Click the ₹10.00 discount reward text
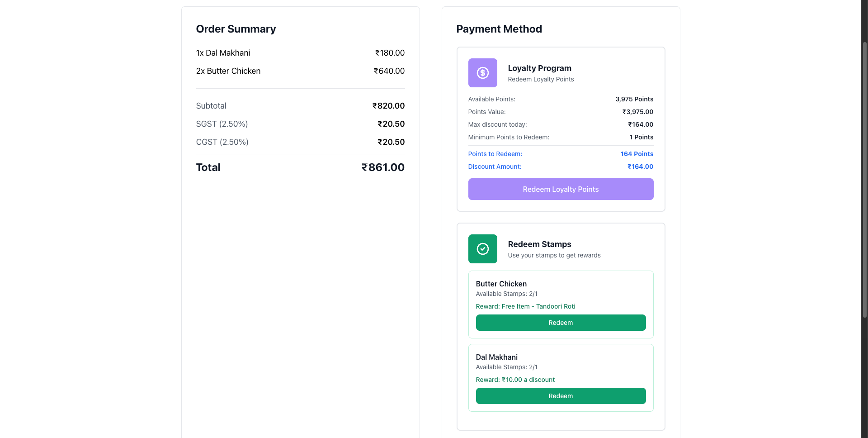This screenshot has width=868, height=438. (x=515, y=380)
